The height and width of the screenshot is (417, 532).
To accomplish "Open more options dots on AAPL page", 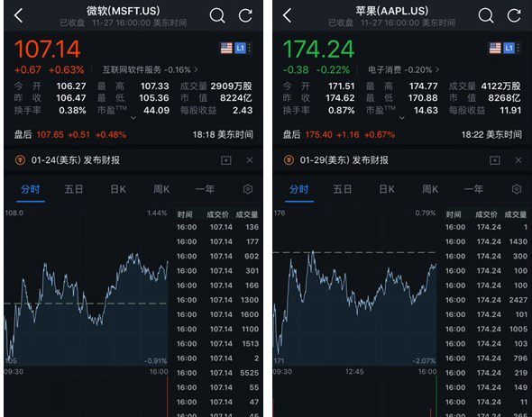I will click(518, 48).
